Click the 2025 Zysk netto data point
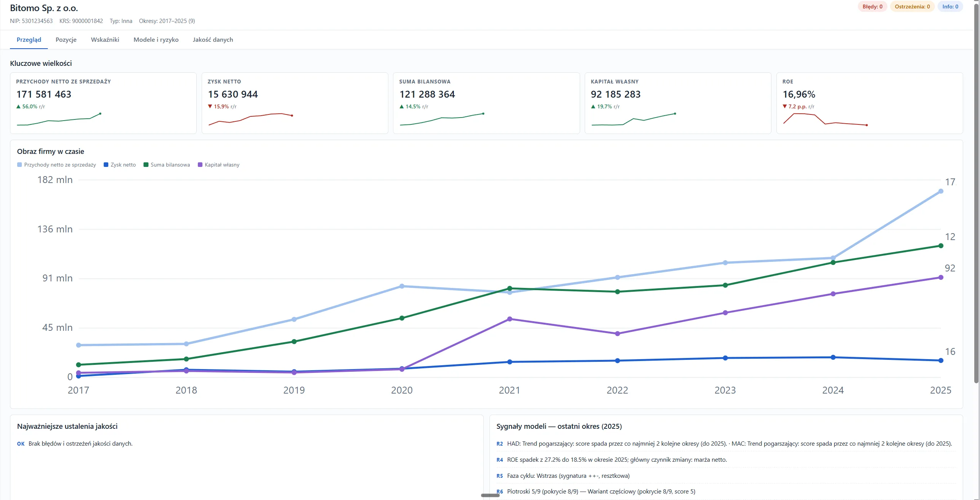 click(x=941, y=360)
